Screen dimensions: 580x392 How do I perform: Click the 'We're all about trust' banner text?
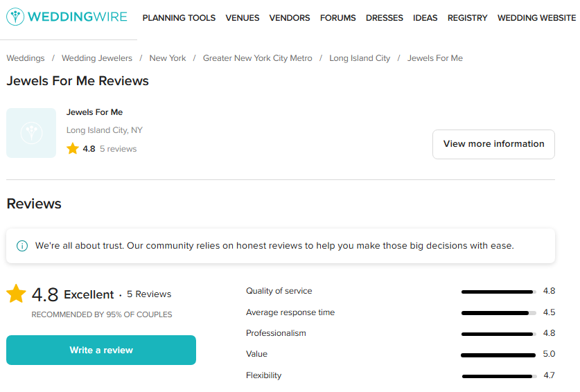coord(274,246)
